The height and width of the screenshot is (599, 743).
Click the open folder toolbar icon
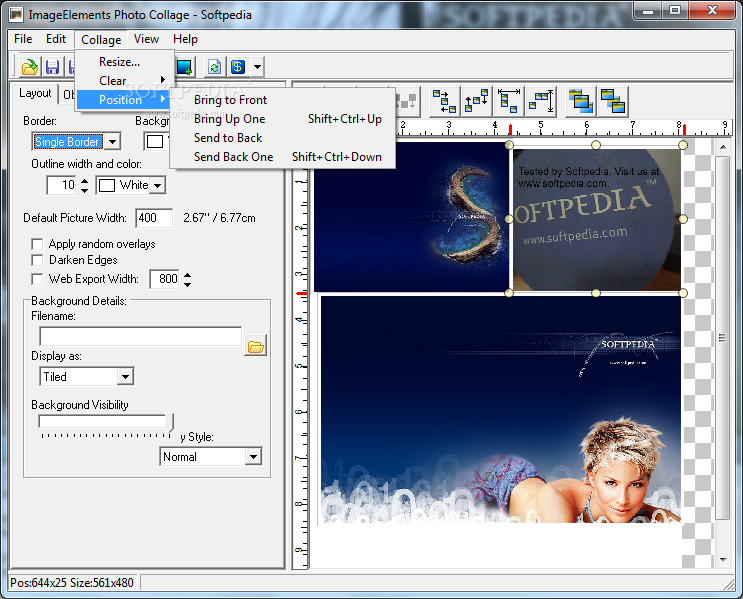pyautogui.click(x=29, y=67)
